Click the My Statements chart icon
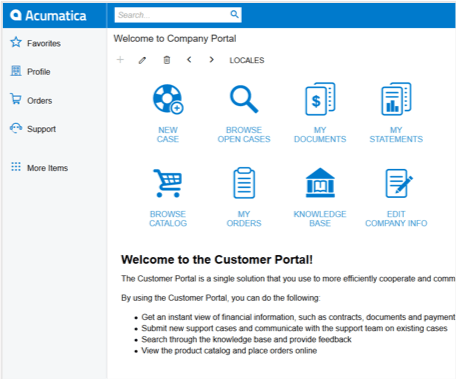Viewport: 456px width, 379px height. click(x=396, y=99)
